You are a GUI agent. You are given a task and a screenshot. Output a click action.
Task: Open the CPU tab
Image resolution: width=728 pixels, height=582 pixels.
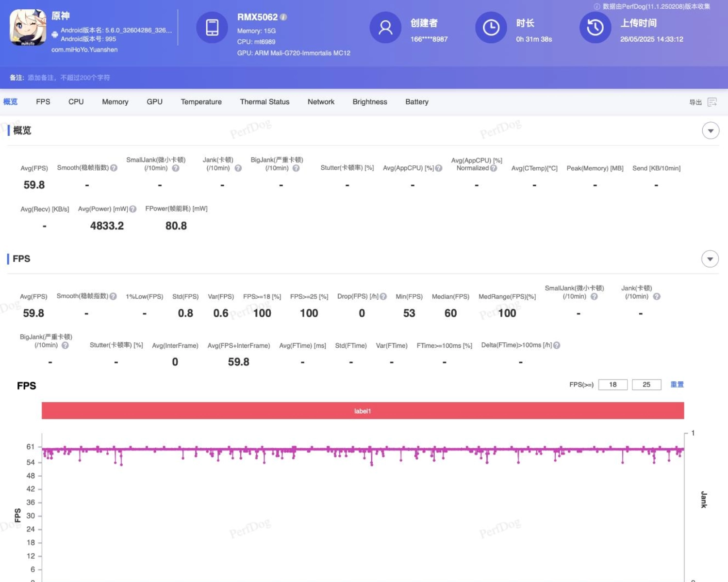(x=76, y=102)
